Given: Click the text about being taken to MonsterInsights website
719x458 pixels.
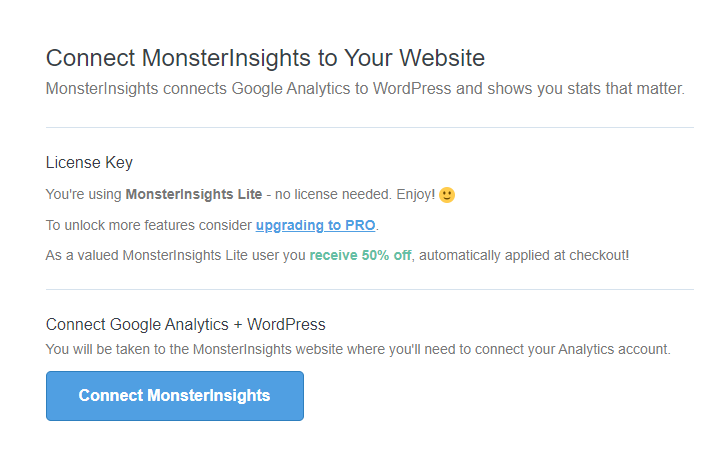Looking at the screenshot, I should tap(358, 349).
